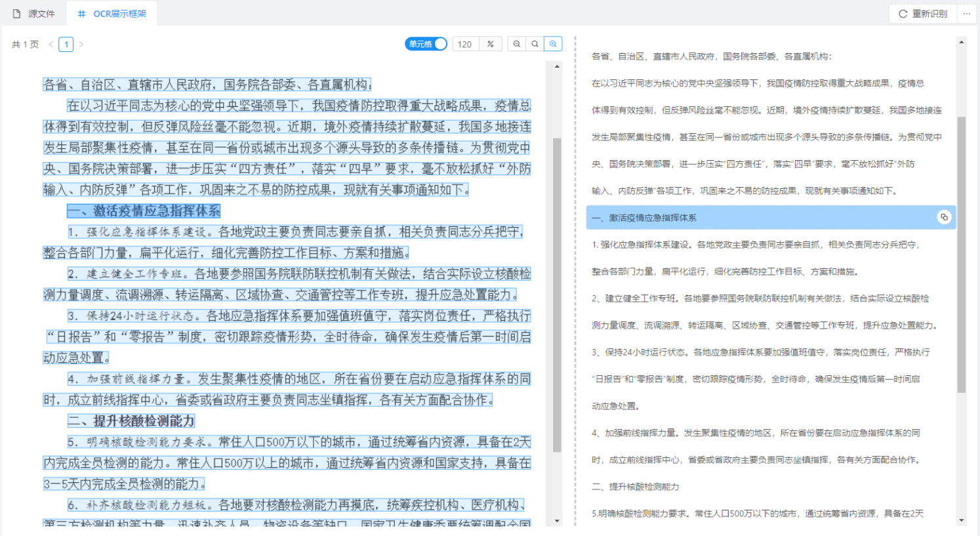The image size is (980, 536).
Task: Click the document panel scroll up arrow
Action: 557,66
